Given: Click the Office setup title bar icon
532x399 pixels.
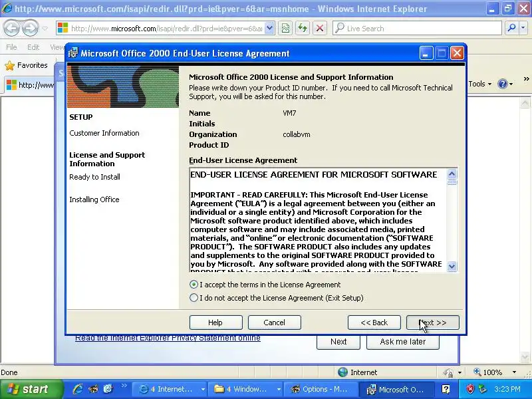Looking at the screenshot, I should pos(73,53).
